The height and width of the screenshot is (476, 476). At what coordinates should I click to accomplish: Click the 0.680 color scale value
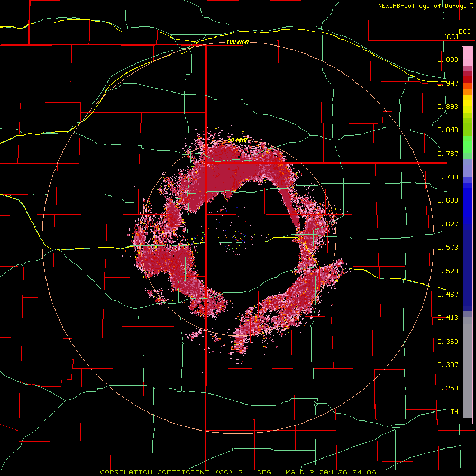click(448, 200)
